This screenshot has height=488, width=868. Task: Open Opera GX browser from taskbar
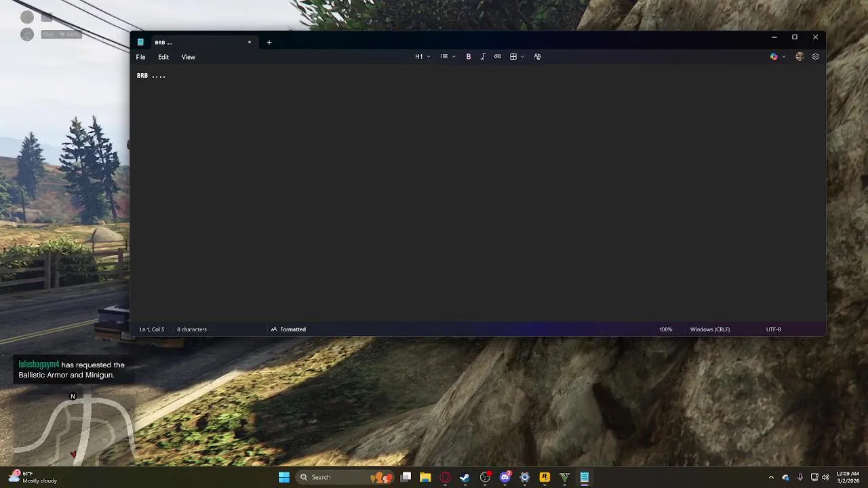[x=445, y=477]
